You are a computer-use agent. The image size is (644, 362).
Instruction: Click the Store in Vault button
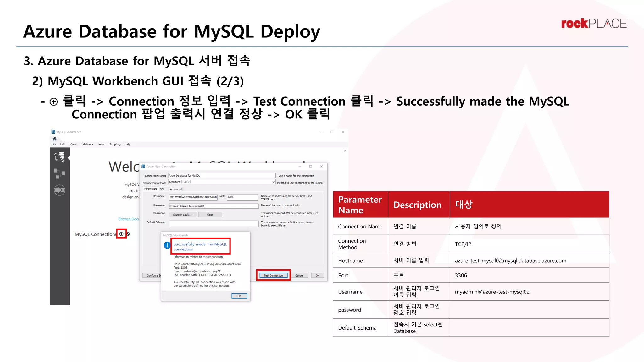183,215
